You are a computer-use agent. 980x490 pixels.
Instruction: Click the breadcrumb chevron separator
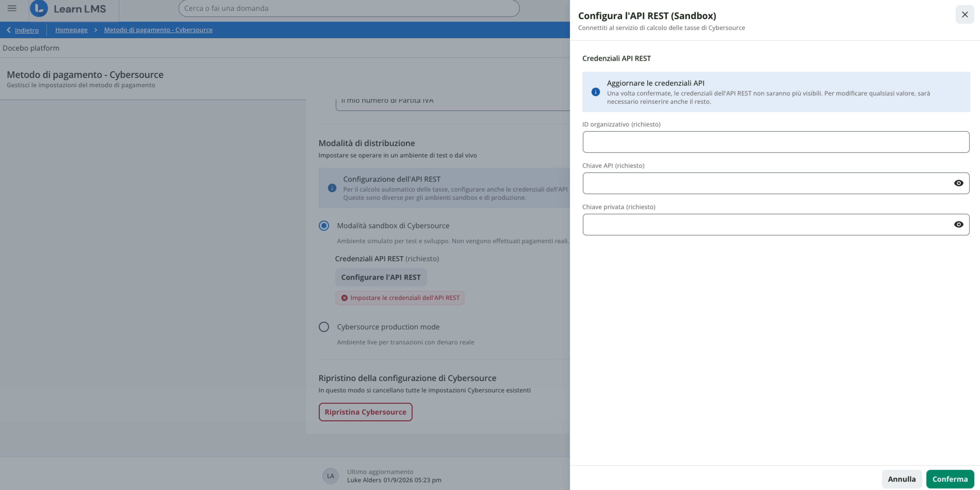[x=96, y=30]
